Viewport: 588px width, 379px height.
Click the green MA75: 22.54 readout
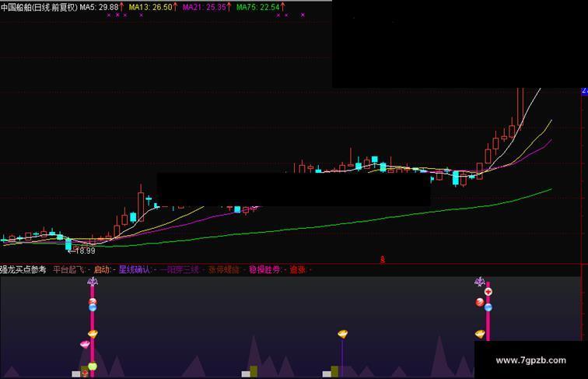(258, 7)
